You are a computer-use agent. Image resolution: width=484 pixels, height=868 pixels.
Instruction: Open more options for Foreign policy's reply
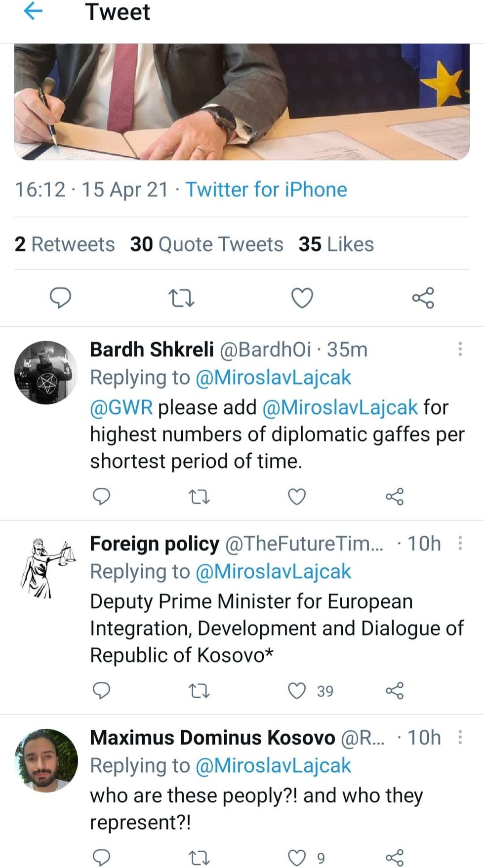pos(459,542)
